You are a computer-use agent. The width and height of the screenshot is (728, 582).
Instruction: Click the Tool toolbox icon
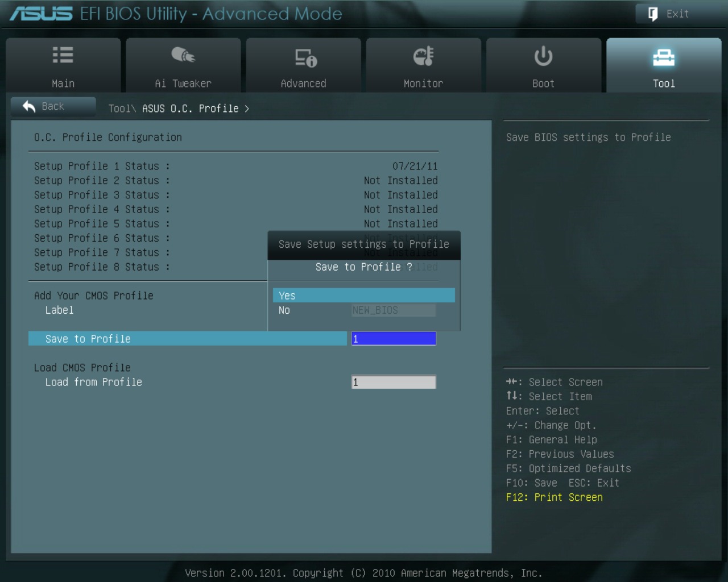click(x=663, y=57)
